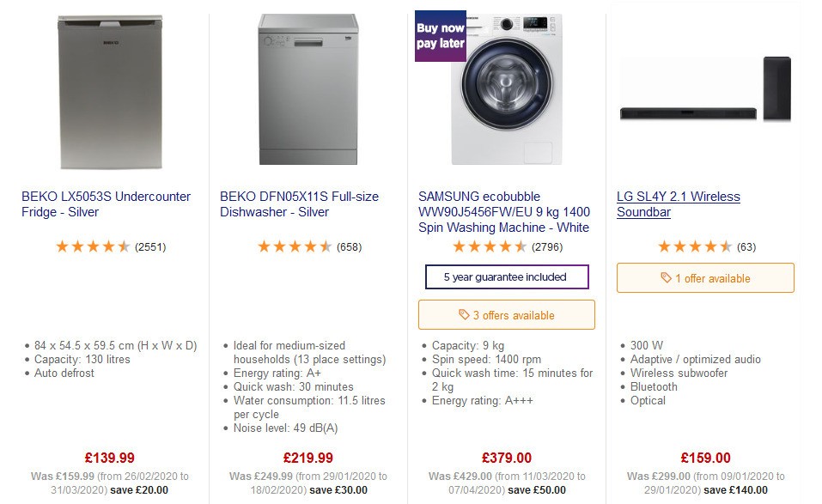Open the LG SL4Y 2.1 Wireless Soundbar link
Viewport: 822px width, 504px height.
679,204
